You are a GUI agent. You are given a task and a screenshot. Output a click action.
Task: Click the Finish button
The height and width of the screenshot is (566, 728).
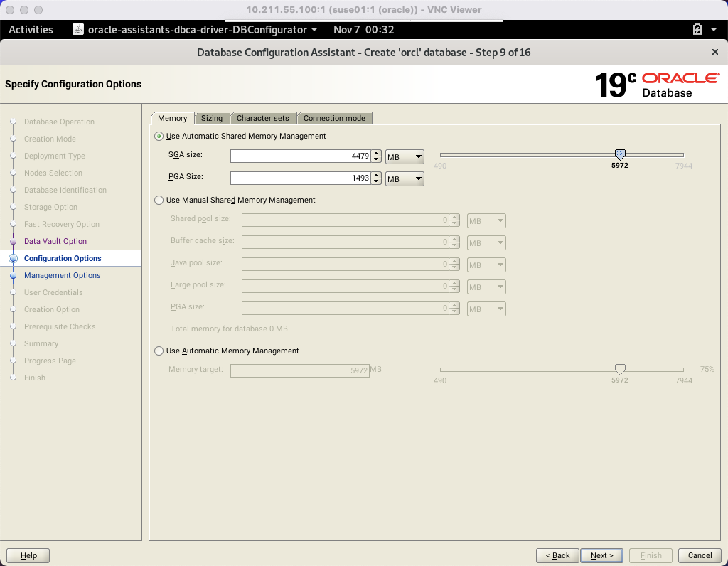(x=651, y=556)
